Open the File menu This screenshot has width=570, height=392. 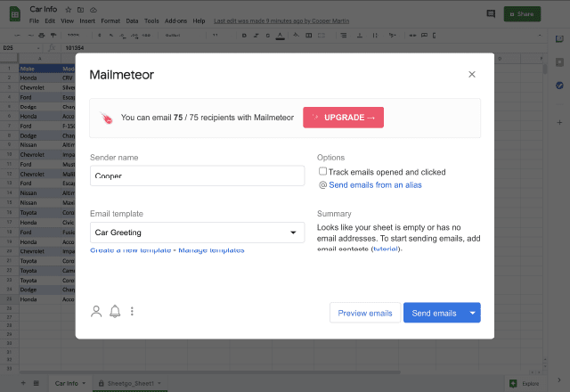coord(34,21)
